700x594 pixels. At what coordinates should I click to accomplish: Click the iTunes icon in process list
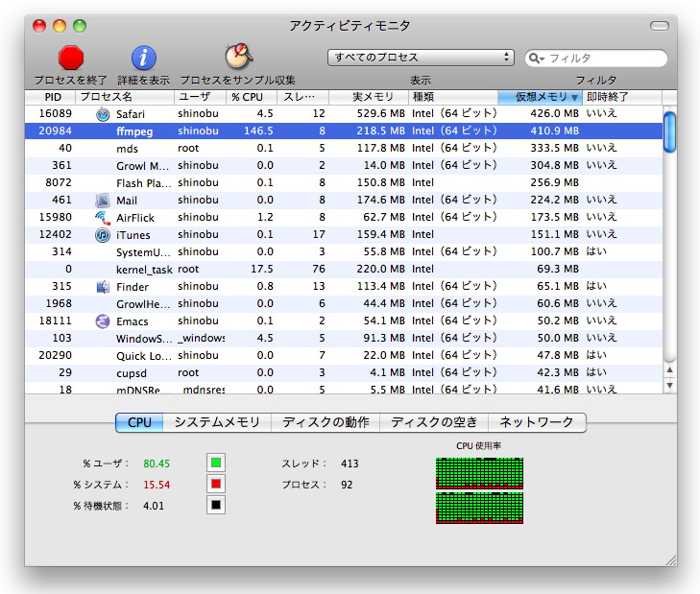(103, 235)
